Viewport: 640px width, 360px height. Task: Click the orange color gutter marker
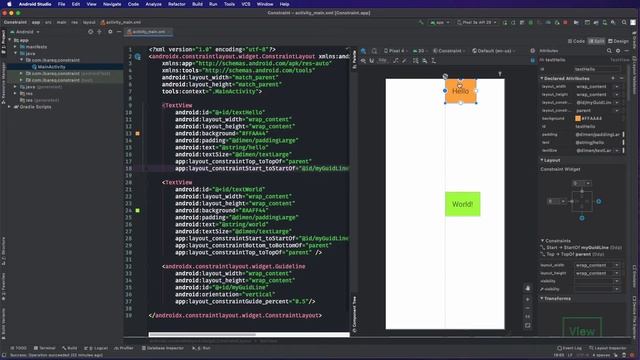tap(138, 133)
